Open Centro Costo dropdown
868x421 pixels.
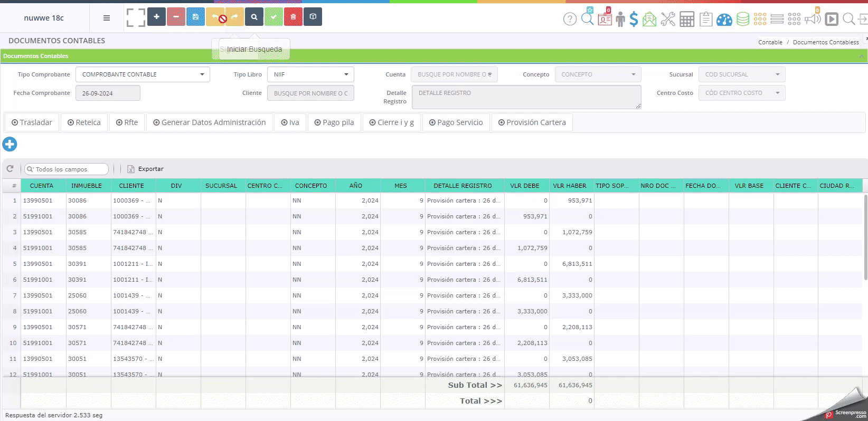point(742,93)
